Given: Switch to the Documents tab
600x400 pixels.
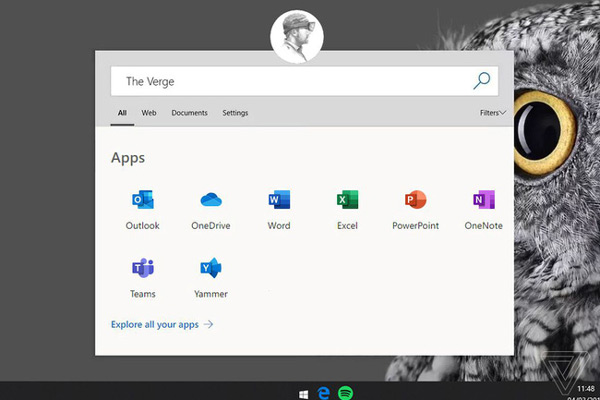Looking at the screenshot, I should point(189,113).
